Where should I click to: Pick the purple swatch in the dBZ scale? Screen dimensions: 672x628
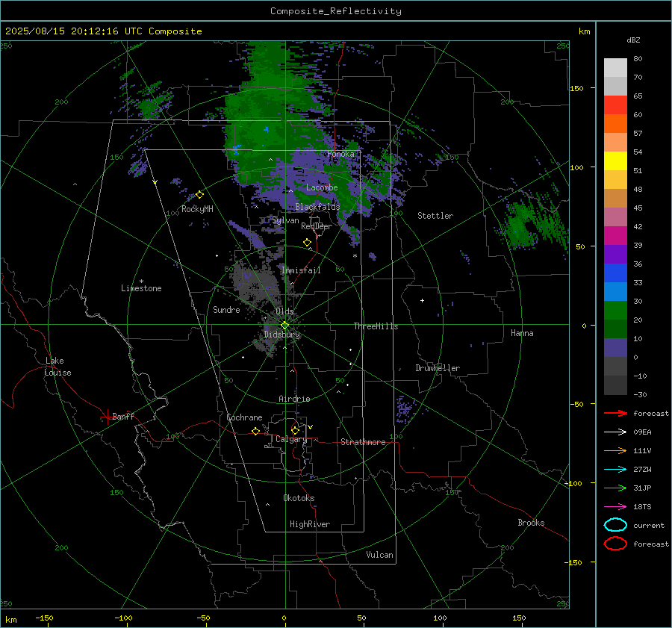615,255
